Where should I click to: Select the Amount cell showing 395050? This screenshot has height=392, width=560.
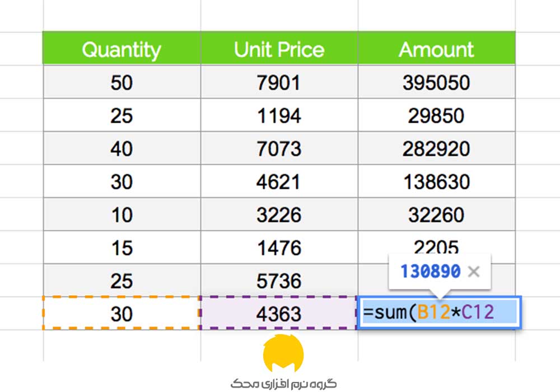tap(436, 83)
